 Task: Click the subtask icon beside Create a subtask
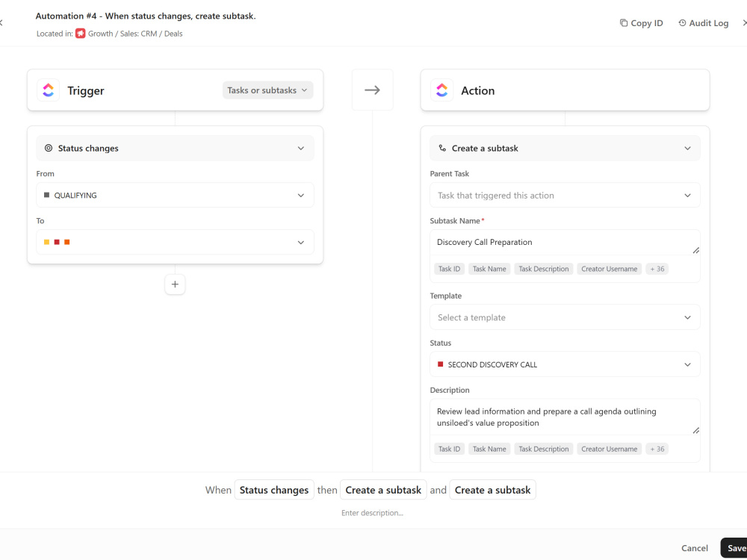442,148
